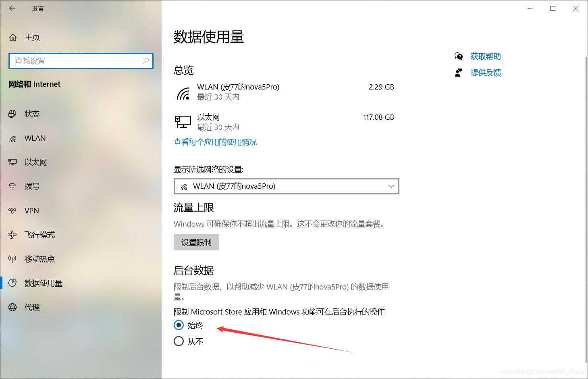Image resolution: width=588 pixels, height=379 pixels.
Task: Click the chat bubble icon beside 获取帮助
Action: pyautogui.click(x=459, y=56)
